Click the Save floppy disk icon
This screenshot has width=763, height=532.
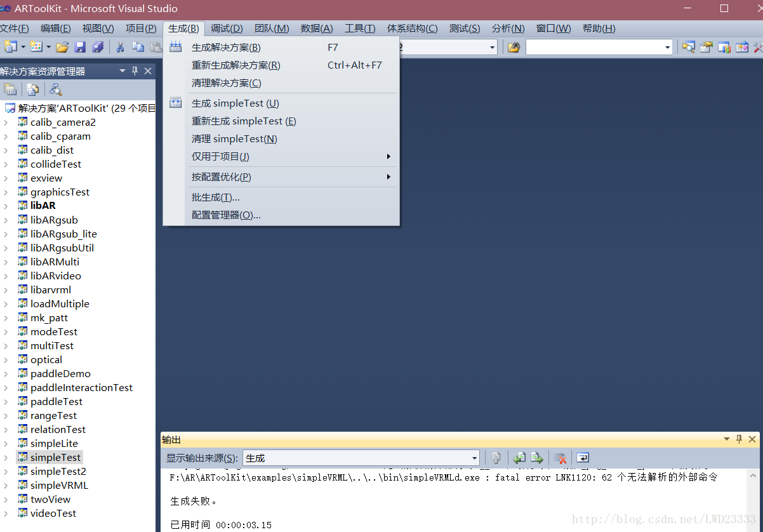pos(80,47)
